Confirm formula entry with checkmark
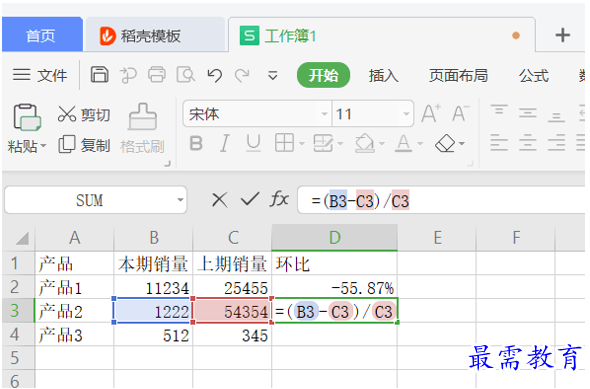This screenshot has height=389, width=590. pyautogui.click(x=250, y=199)
